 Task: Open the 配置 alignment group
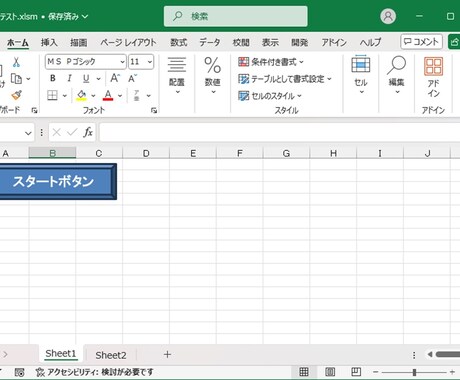(x=177, y=76)
